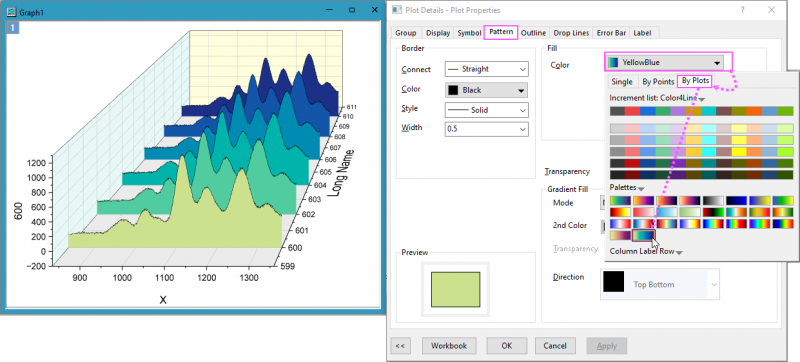The width and height of the screenshot is (800, 362).
Task: Choose the darkest color list row
Action: pyautogui.click(x=702, y=175)
